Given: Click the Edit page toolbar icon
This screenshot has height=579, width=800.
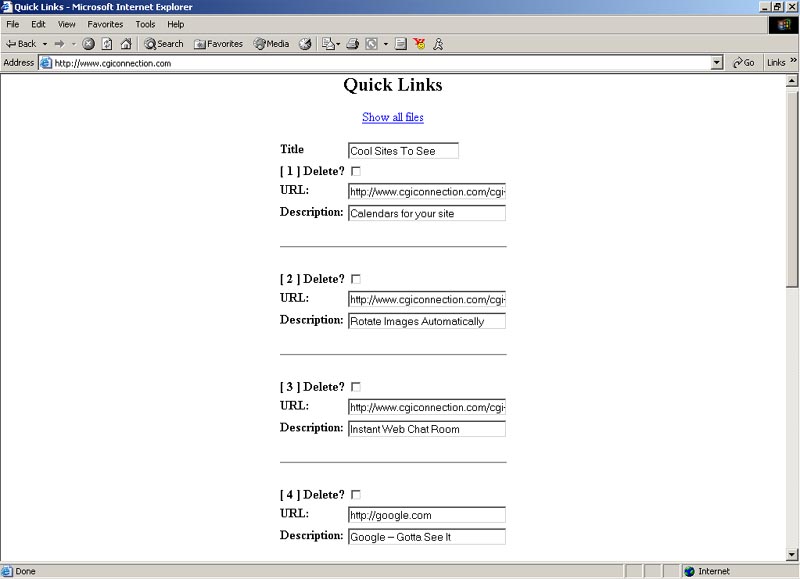Looking at the screenshot, I should (371, 44).
